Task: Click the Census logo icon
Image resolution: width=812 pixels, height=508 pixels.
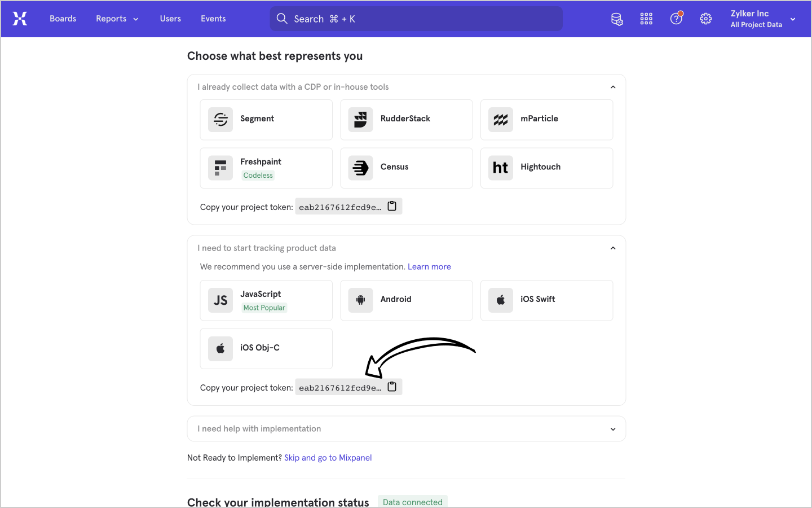Action: pos(360,168)
